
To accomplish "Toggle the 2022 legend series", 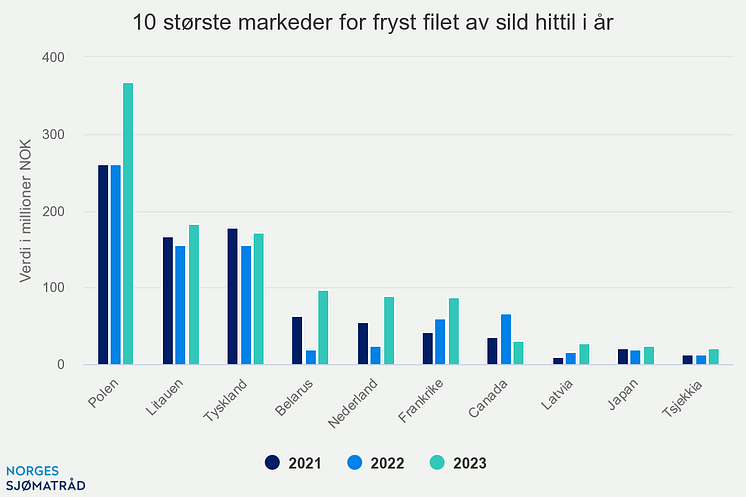I will pos(376,463).
